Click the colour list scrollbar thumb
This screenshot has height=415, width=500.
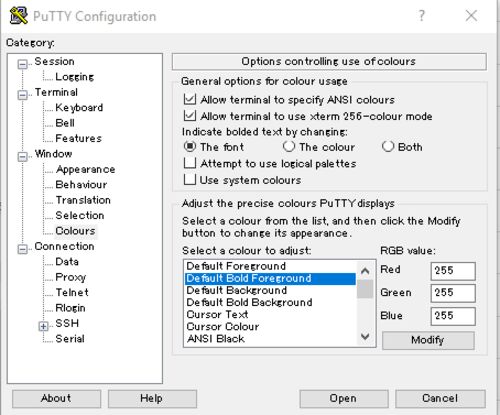365,289
